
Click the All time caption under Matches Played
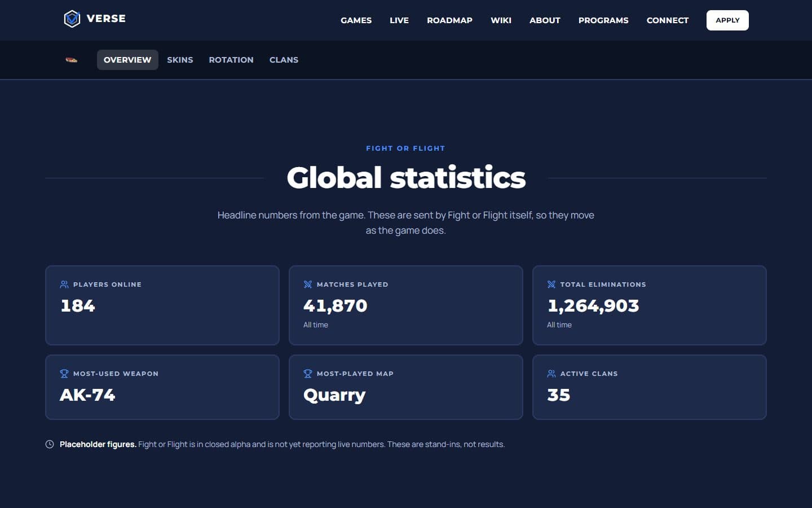pyautogui.click(x=316, y=325)
